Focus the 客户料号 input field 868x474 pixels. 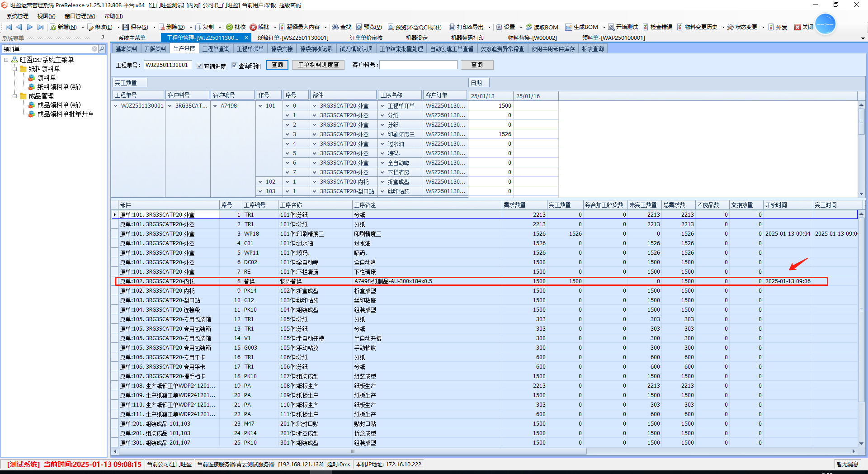click(418, 65)
